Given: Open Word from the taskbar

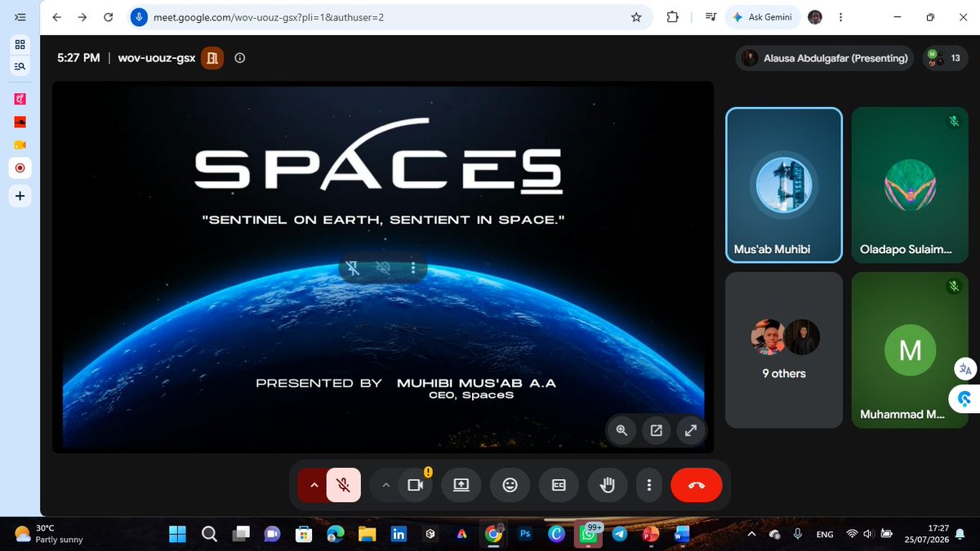Looking at the screenshot, I should pyautogui.click(x=683, y=534).
